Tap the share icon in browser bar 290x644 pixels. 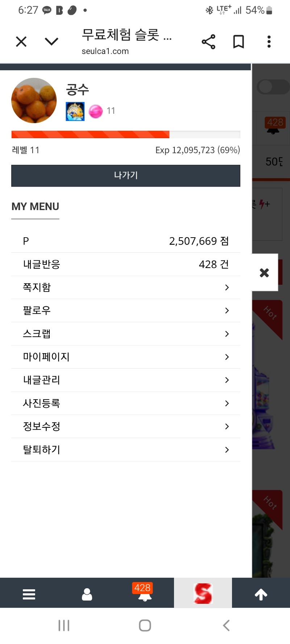coord(208,42)
